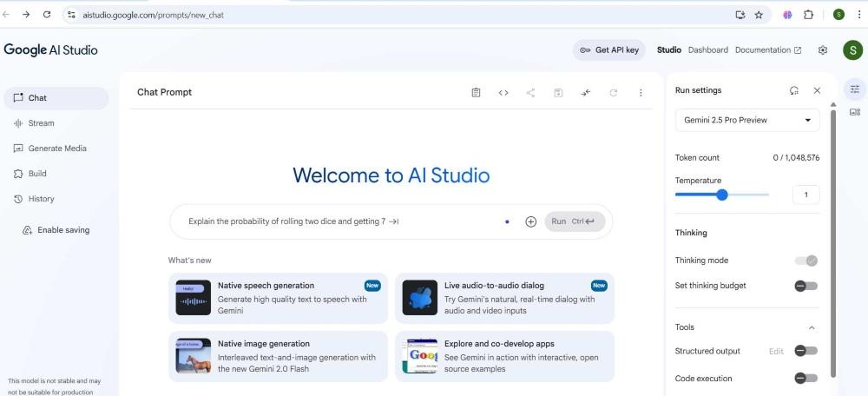Enable Structured output switch
The image size is (868, 396).
point(806,351)
